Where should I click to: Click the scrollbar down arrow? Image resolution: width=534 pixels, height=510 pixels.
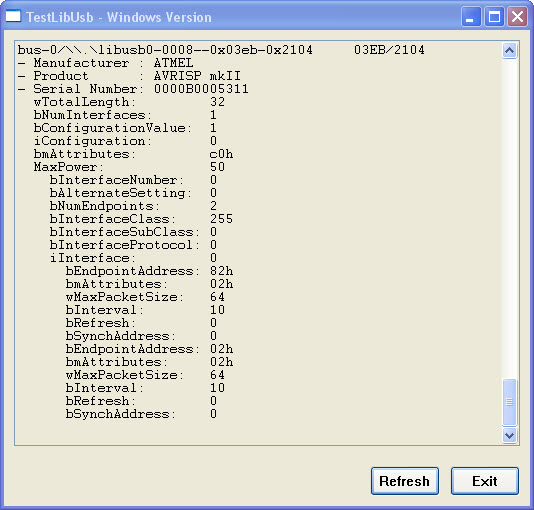[x=509, y=435]
